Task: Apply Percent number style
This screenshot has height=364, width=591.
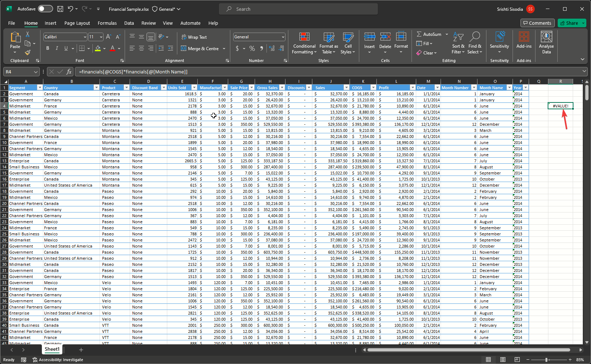Action: click(252, 48)
